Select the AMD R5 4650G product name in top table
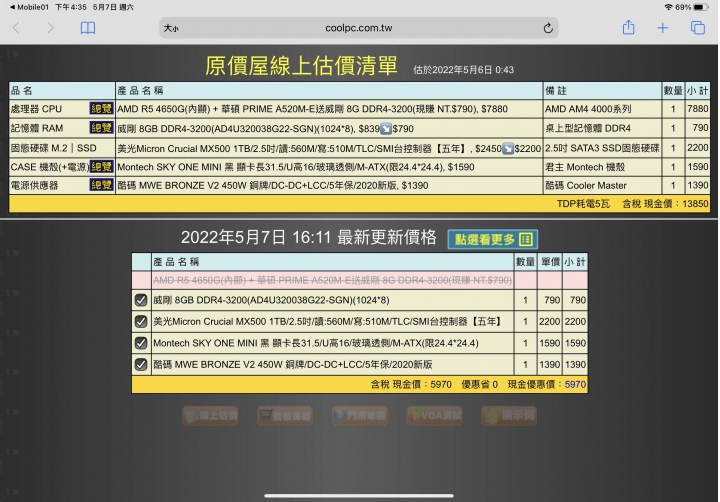720x502 pixels. click(312, 109)
